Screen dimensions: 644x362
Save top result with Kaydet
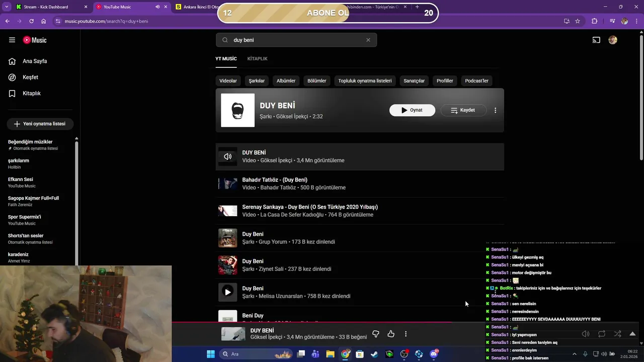click(463, 110)
